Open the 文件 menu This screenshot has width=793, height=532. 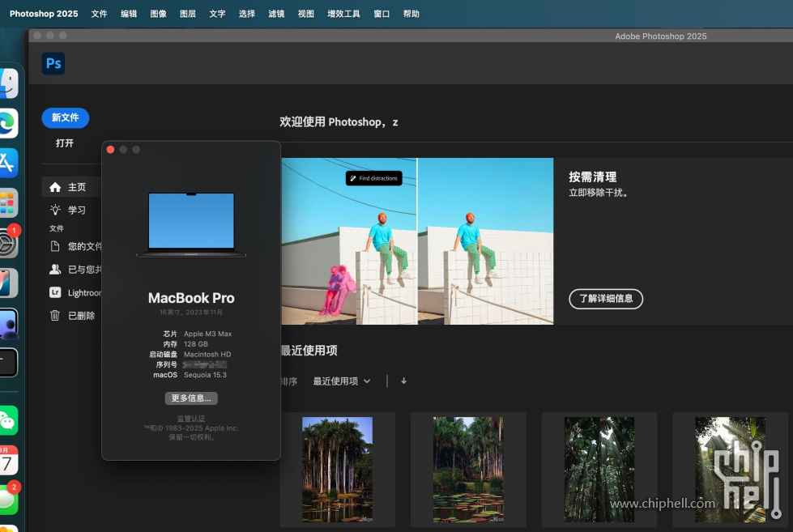pos(99,14)
